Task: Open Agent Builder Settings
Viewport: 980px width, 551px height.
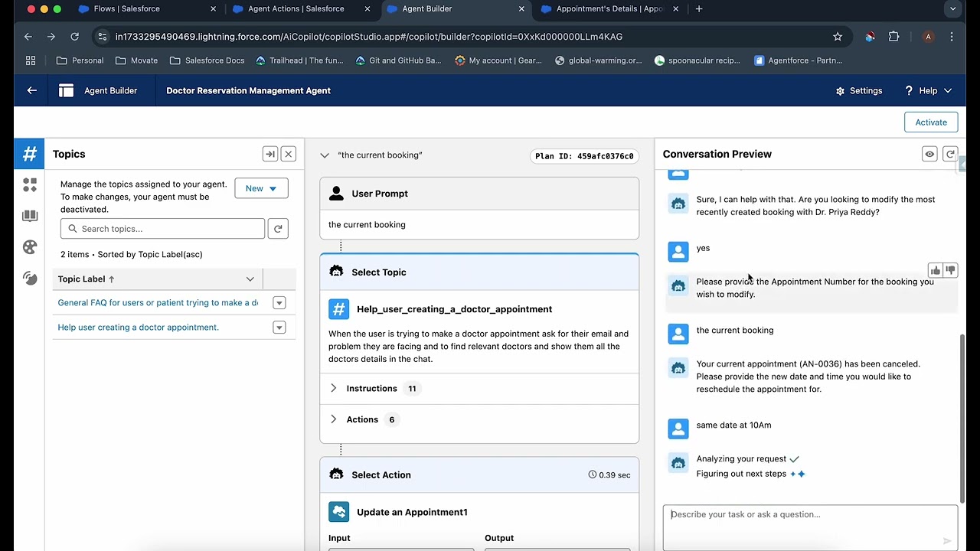Action: (858, 90)
